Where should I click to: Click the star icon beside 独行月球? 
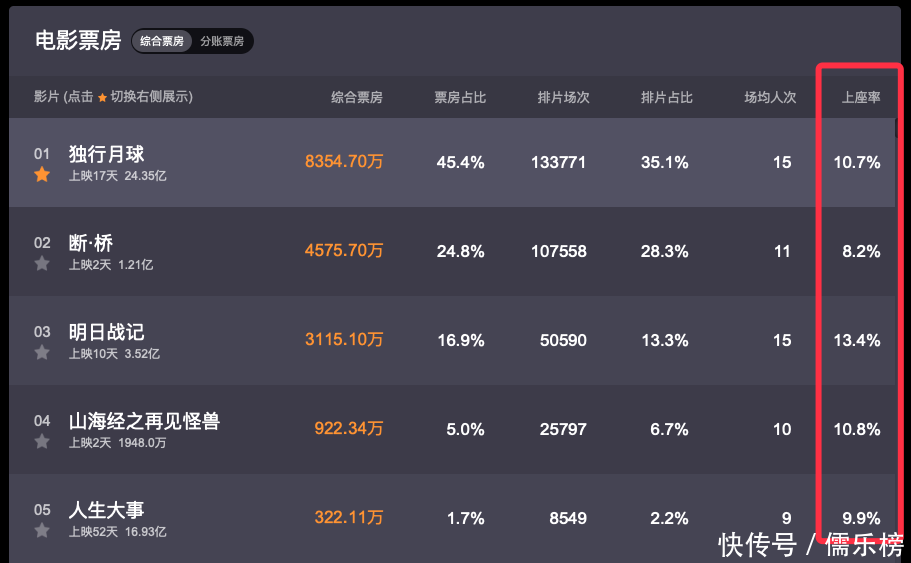click(x=42, y=175)
